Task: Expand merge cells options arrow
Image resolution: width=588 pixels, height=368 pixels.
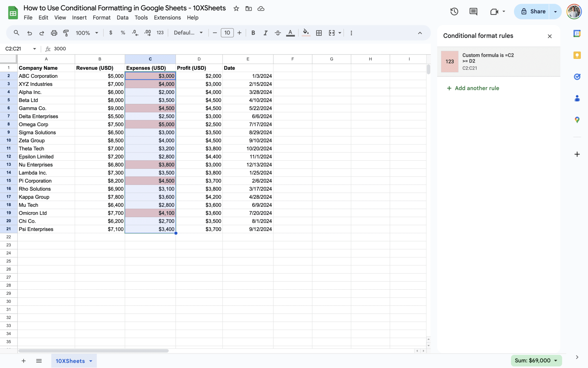Action: click(x=340, y=33)
